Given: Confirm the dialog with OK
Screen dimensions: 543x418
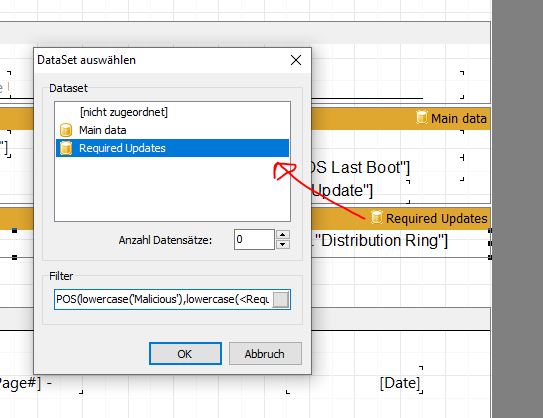Looking at the screenshot, I should pyautogui.click(x=185, y=354).
